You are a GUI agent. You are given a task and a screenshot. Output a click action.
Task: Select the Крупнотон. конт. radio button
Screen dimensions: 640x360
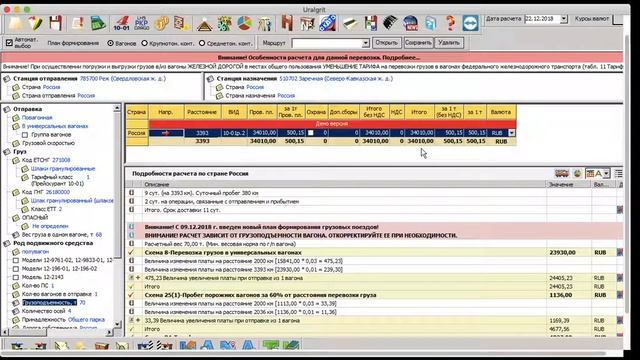point(144,43)
